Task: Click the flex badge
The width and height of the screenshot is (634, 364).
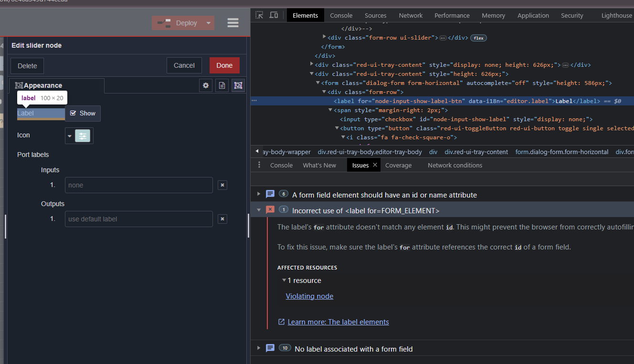Action: point(479,38)
